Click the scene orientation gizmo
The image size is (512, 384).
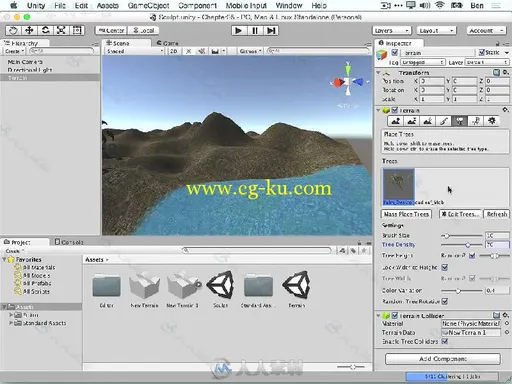pos(348,81)
